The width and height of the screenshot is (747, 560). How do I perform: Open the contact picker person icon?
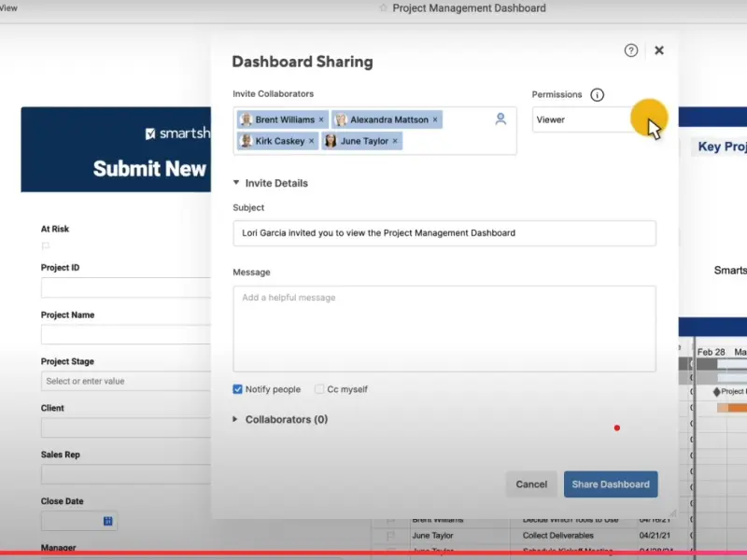500,119
